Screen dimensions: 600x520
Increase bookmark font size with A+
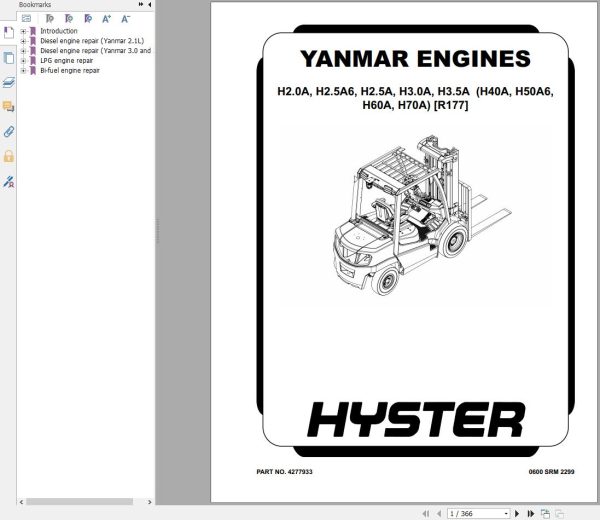107,18
